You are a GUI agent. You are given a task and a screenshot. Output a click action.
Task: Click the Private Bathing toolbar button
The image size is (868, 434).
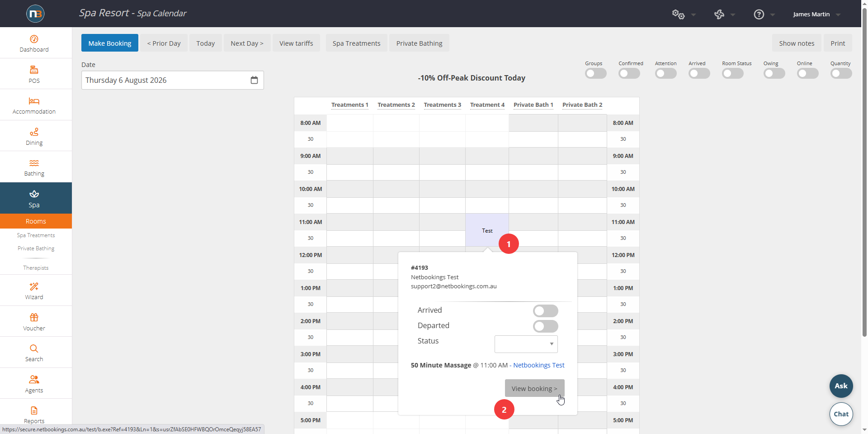(420, 43)
